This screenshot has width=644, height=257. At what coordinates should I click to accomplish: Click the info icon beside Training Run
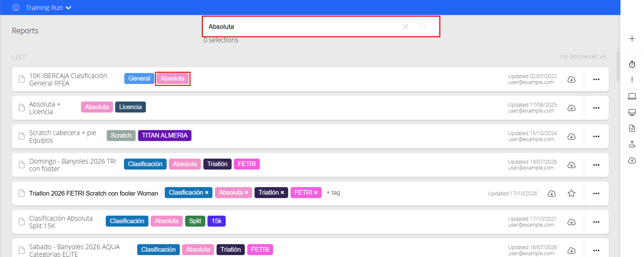(x=16, y=8)
